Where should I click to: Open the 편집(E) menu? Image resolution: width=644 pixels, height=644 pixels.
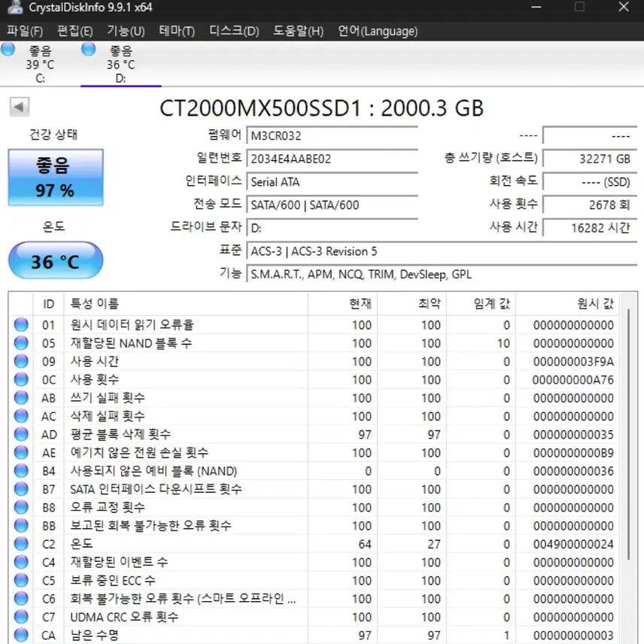[x=74, y=31]
